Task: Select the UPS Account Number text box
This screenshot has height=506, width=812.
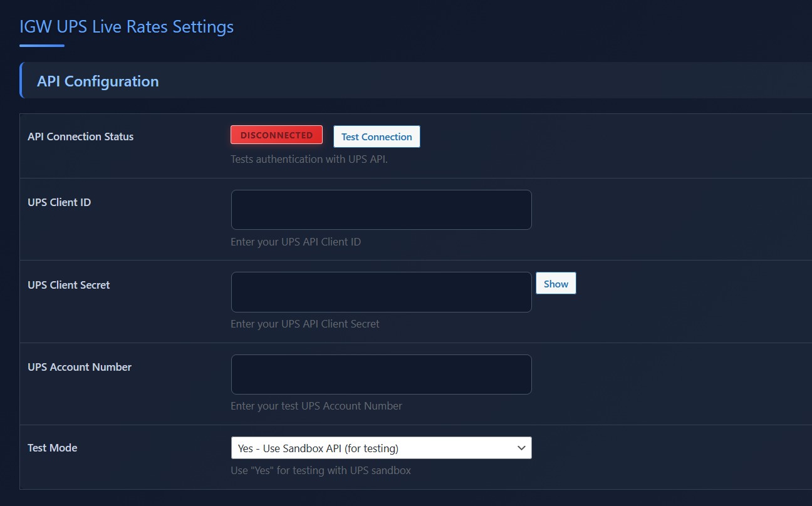Action: click(x=381, y=374)
